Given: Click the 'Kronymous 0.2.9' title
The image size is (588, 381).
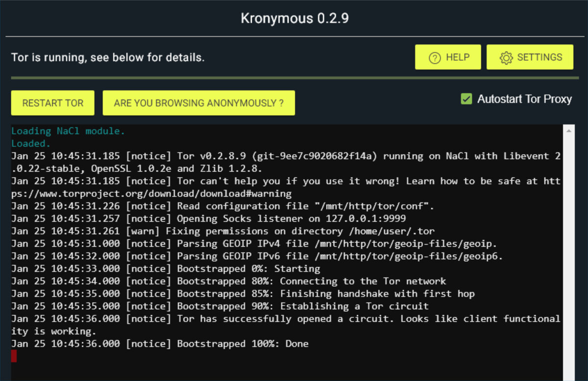Looking at the screenshot, I should pyautogui.click(x=294, y=19).
